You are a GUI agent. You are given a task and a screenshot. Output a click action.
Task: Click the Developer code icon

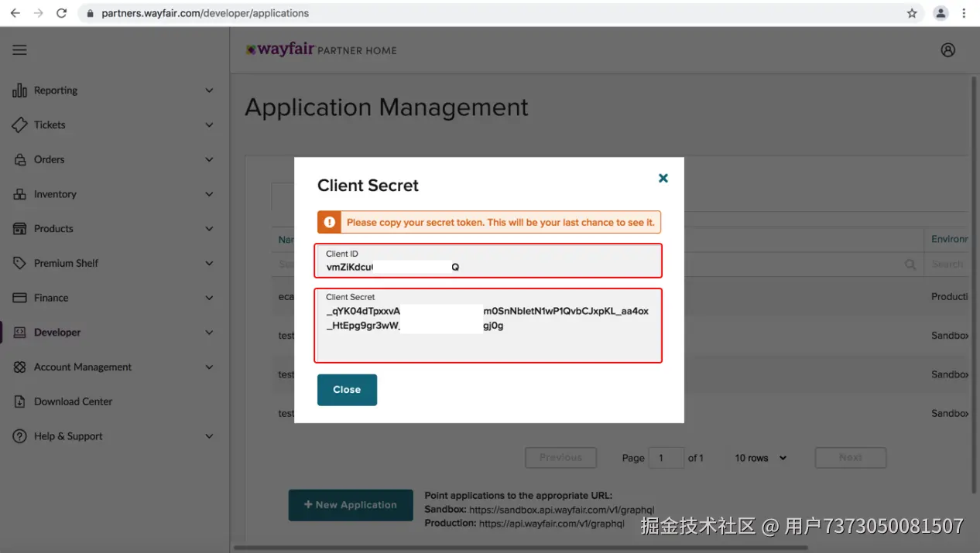(19, 333)
